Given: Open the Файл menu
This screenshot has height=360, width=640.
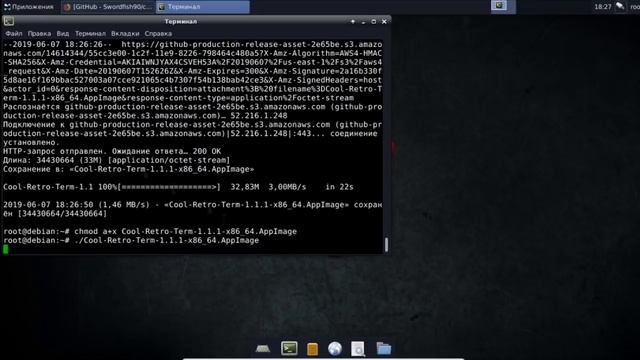Looking at the screenshot, I should tap(13, 33).
